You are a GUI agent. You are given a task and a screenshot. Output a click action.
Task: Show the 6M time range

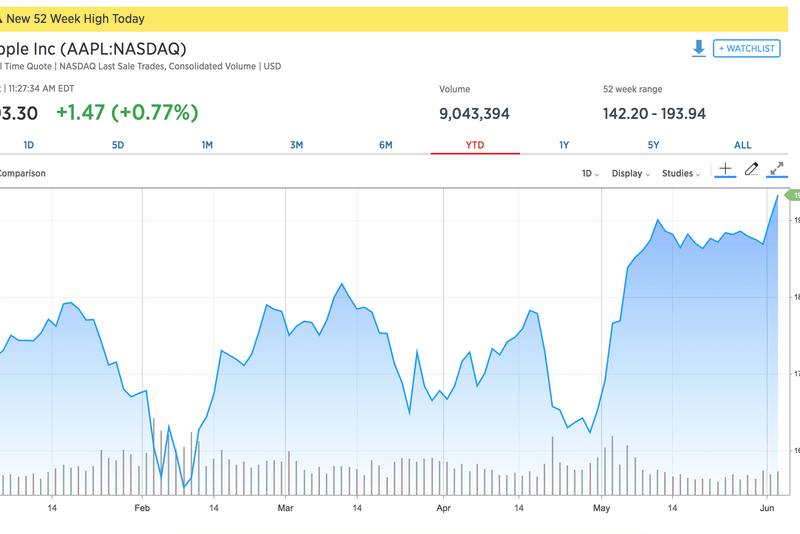tap(386, 145)
